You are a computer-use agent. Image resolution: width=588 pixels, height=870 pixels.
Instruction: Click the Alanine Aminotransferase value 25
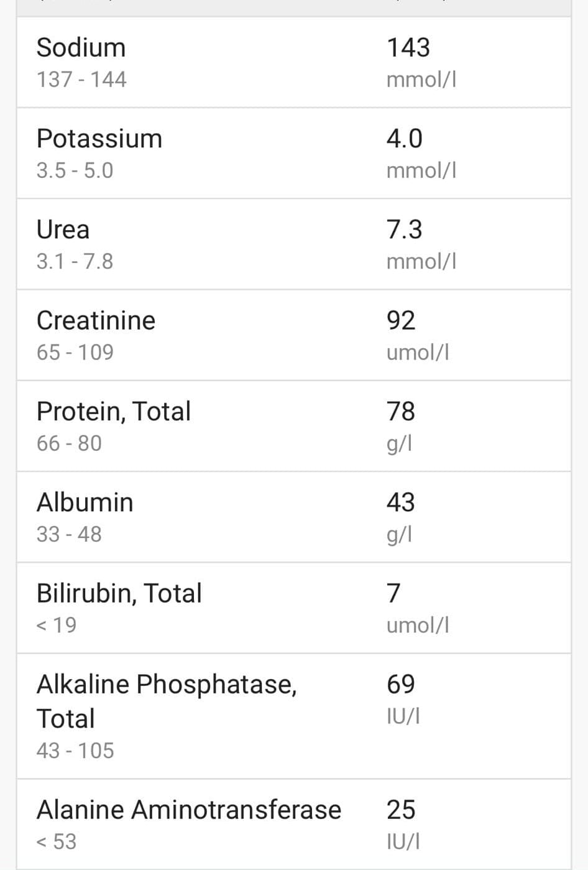click(x=401, y=810)
